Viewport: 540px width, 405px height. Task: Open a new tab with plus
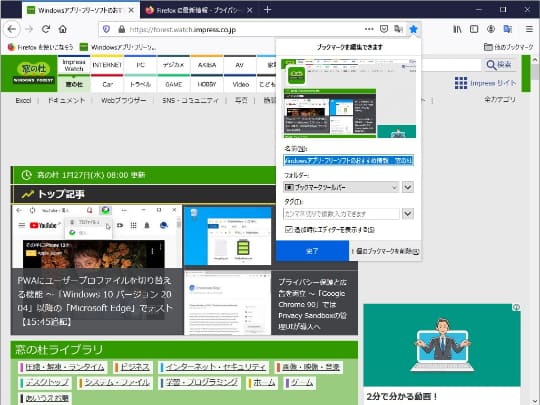(x=267, y=10)
